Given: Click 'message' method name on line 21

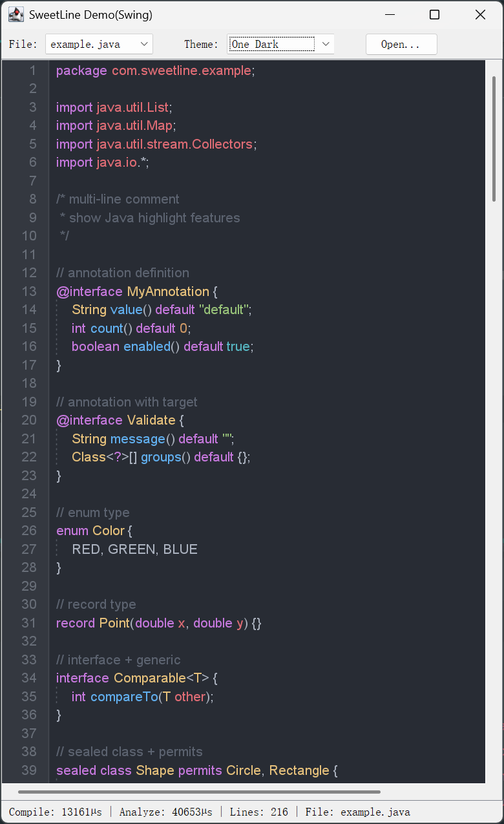Looking at the screenshot, I should 138,439.
